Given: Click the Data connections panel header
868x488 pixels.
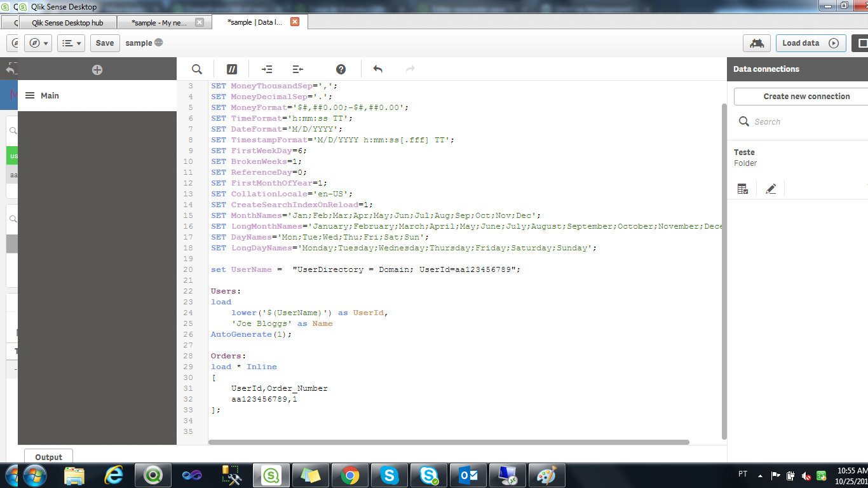Looking at the screenshot, I should tap(797, 69).
